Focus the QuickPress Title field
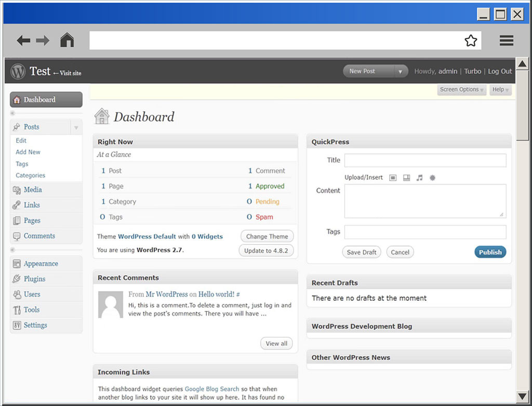 pos(425,160)
